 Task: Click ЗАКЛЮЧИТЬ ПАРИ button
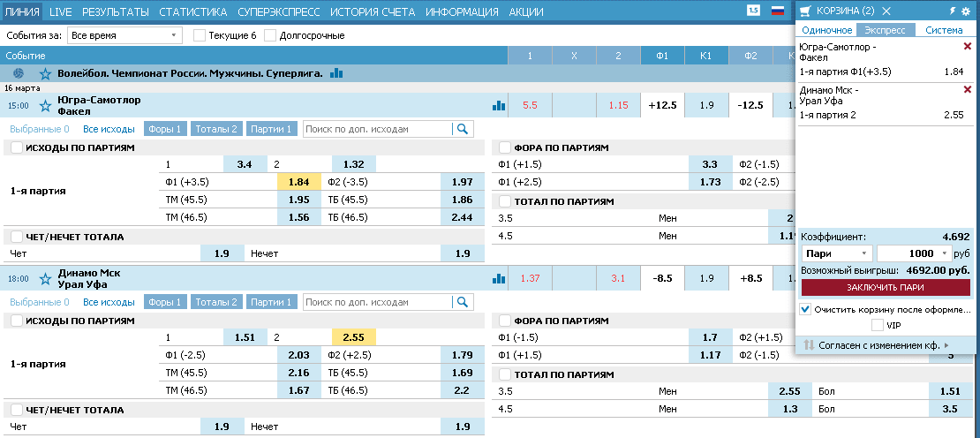pyautogui.click(x=886, y=287)
